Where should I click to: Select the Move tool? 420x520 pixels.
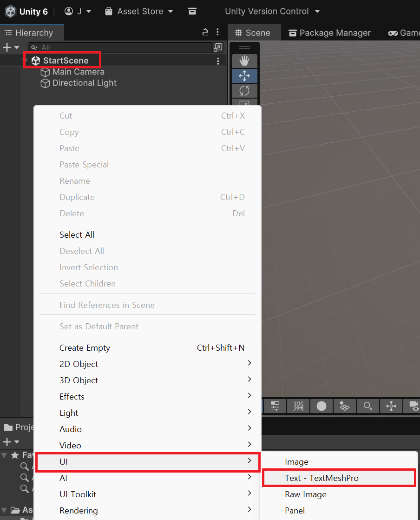click(244, 76)
